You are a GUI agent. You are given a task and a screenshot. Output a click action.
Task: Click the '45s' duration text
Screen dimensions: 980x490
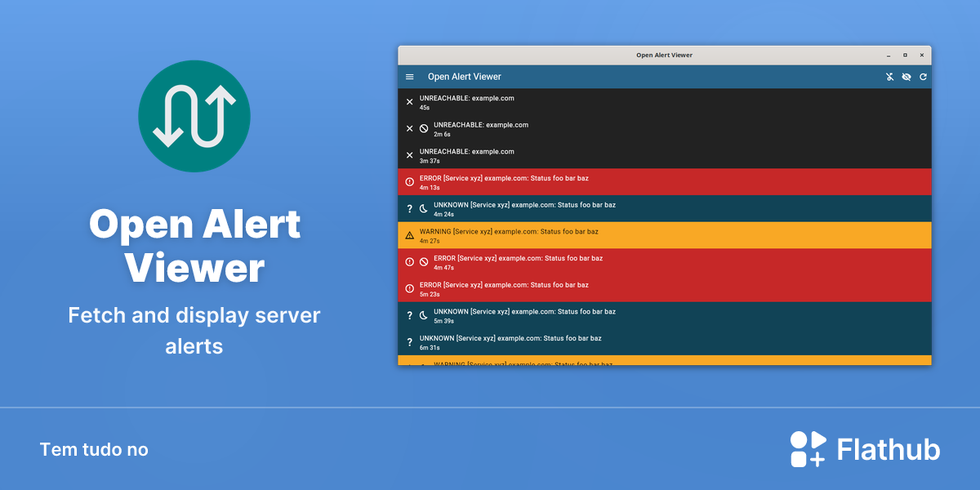click(x=425, y=108)
